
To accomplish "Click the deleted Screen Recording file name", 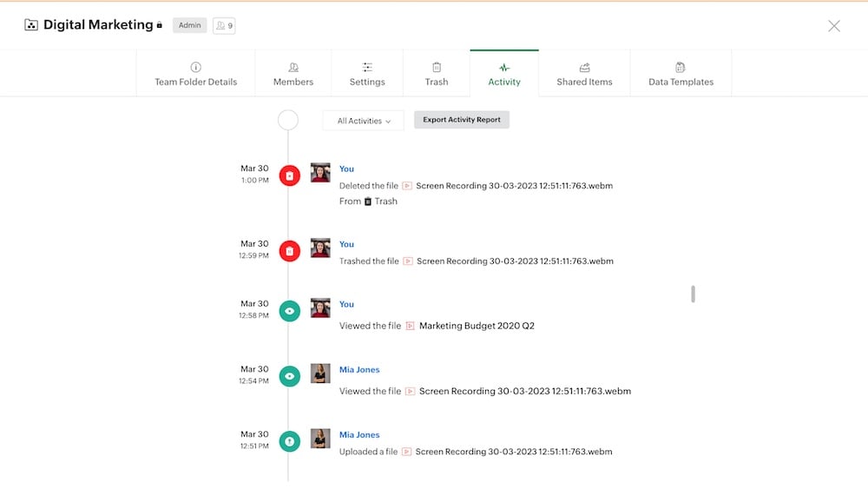I will [514, 186].
